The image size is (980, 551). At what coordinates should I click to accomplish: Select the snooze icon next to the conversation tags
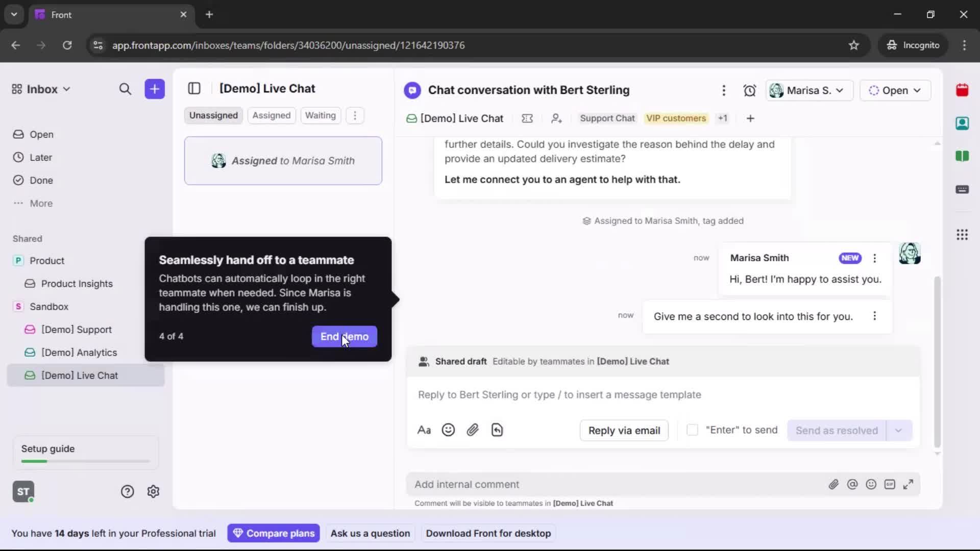[527, 118]
